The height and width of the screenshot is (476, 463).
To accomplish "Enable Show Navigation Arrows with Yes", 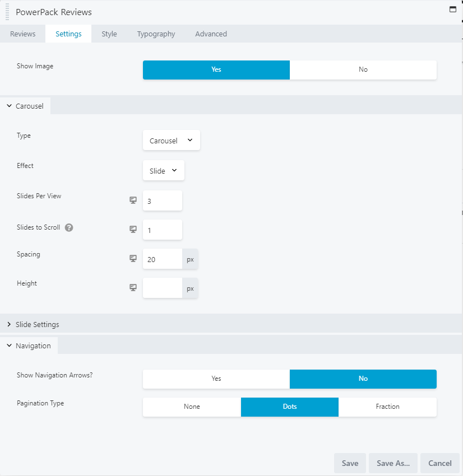I will point(216,379).
